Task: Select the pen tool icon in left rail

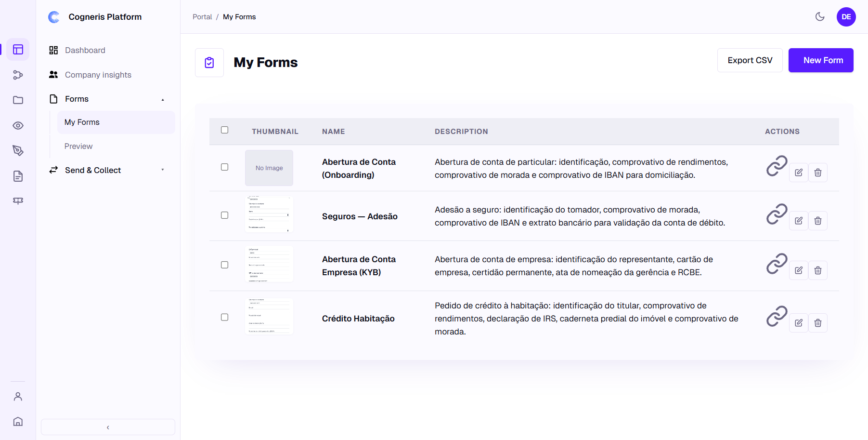Action: [x=18, y=151]
